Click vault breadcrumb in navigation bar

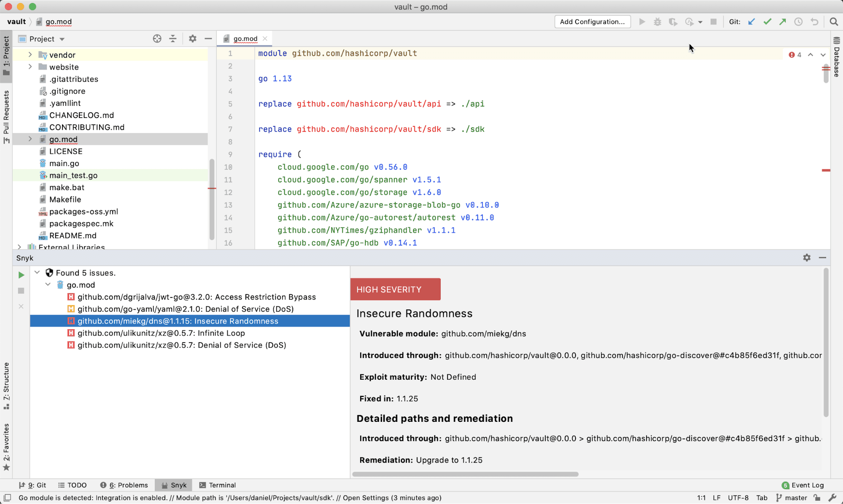16,21
